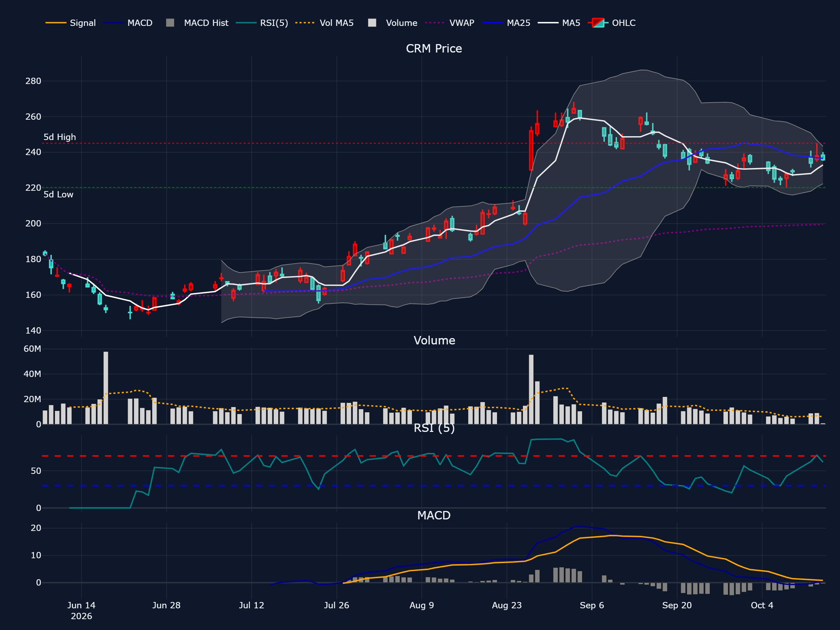Click the 280 price axis label
The height and width of the screenshot is (630, 840).
[33, 81]
